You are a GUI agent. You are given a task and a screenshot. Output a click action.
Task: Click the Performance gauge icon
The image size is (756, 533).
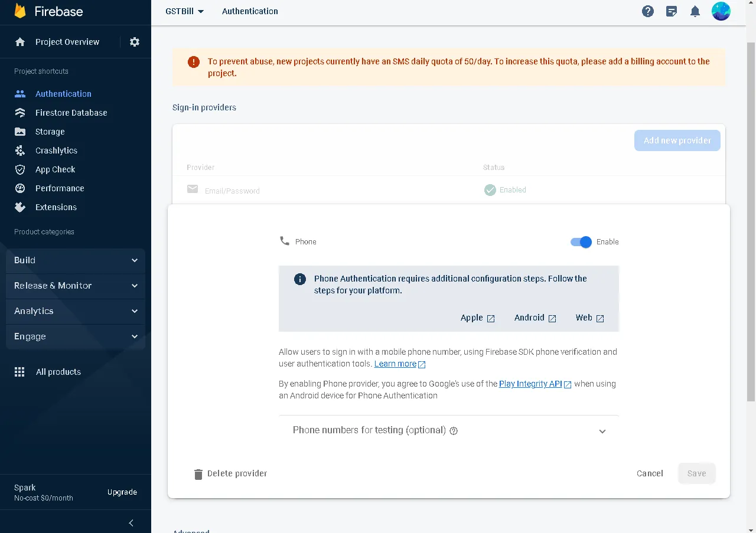click(20, 188)
